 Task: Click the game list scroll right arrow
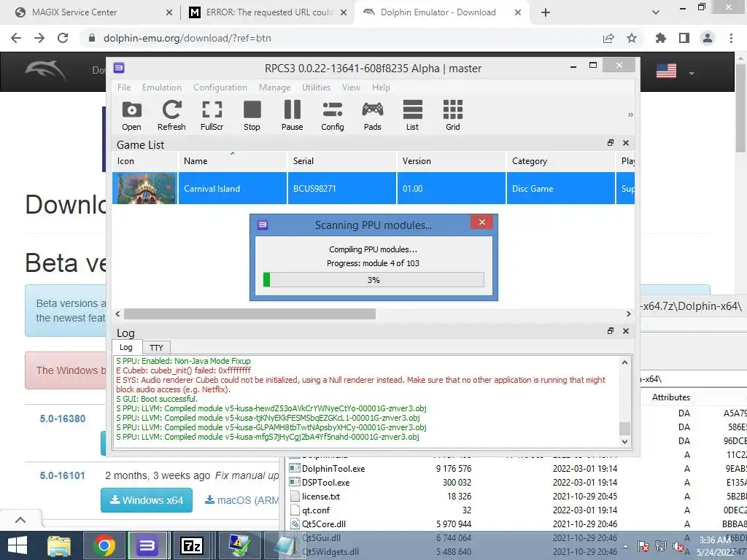628,314
